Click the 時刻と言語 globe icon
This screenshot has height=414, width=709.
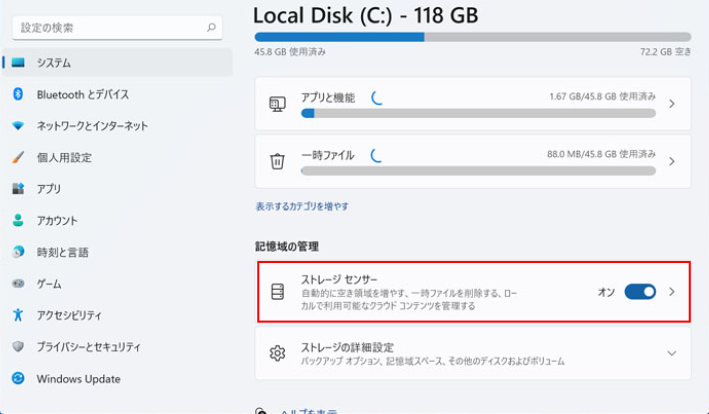(18, 252)
